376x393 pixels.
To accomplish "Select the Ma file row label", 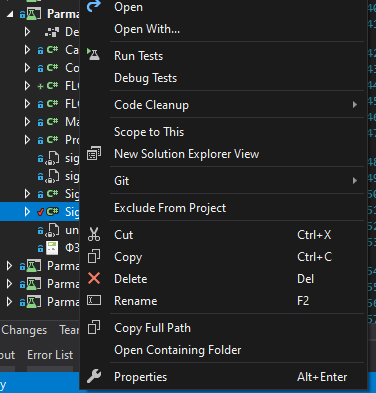I will pyautogui.click(x=72, y=122).
